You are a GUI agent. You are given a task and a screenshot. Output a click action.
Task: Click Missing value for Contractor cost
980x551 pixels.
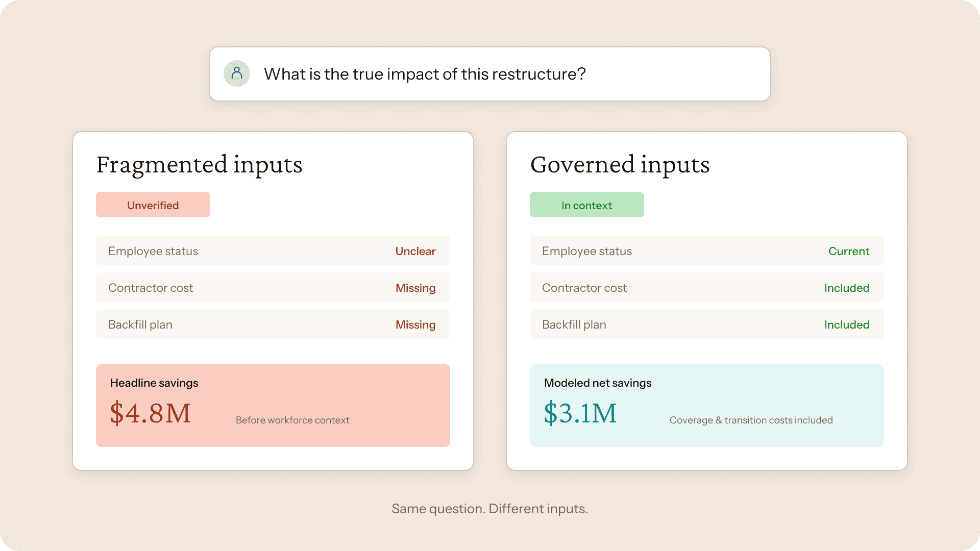point(415,288)
